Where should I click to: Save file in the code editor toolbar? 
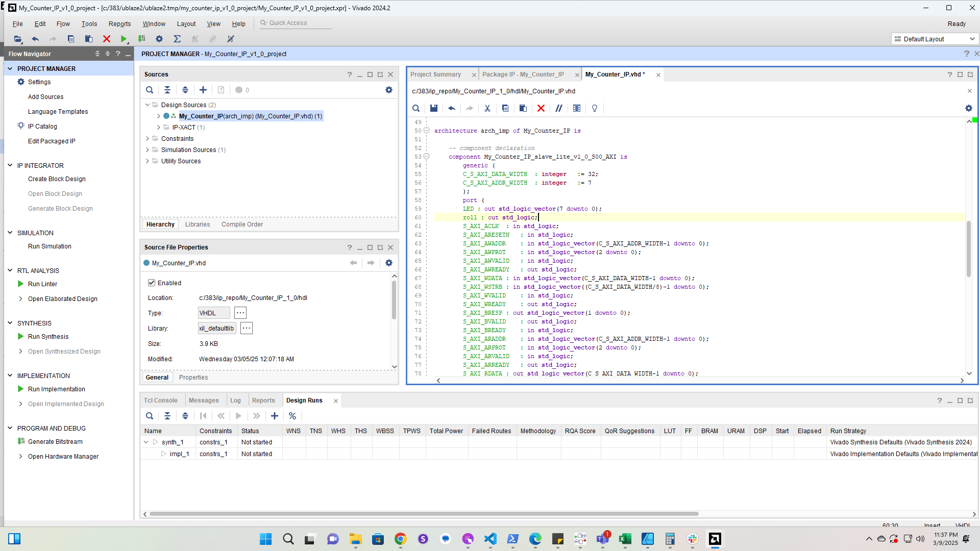[434, 108]
